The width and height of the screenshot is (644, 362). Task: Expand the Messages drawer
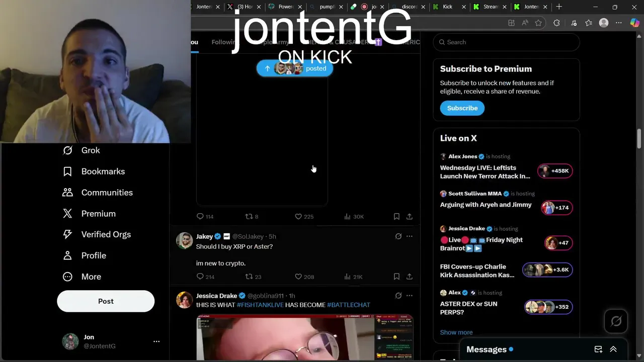coord(613,349)
